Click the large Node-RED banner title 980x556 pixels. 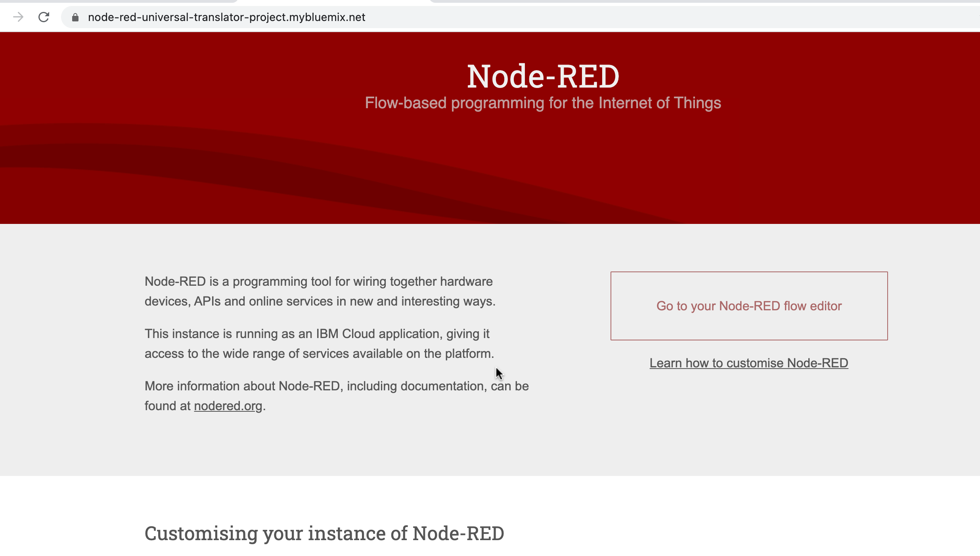pos(543,76)
